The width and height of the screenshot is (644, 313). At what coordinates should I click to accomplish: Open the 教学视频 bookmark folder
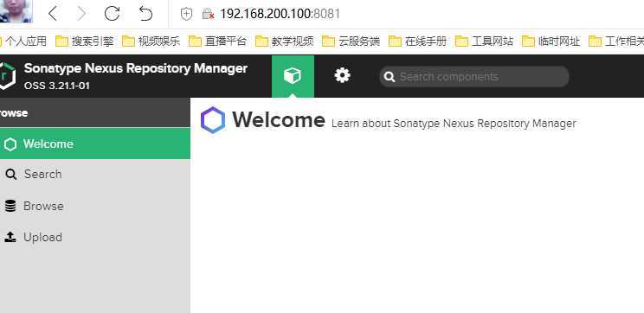[x=284, y=41]
